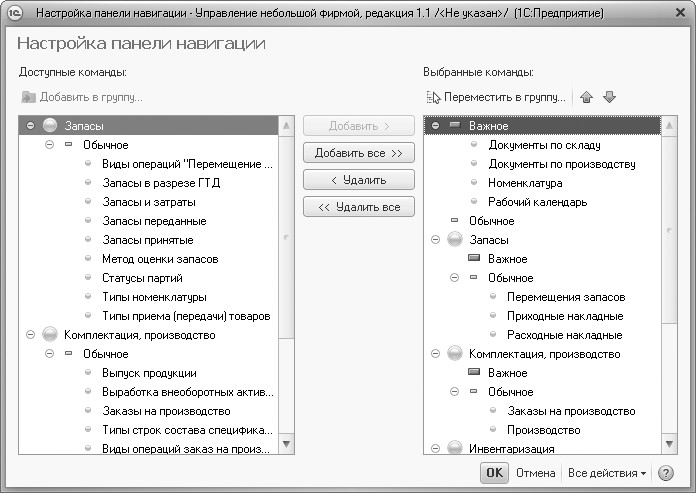696x493 pixels.
Task: Click 'Отмена' to cancel
Action: pos(535,473)
